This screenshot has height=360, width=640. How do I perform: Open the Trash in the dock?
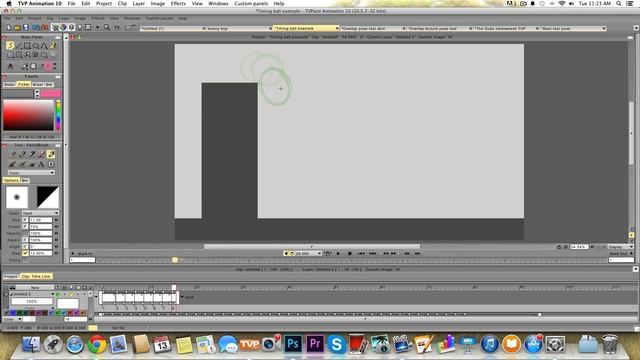coord(610,344)
